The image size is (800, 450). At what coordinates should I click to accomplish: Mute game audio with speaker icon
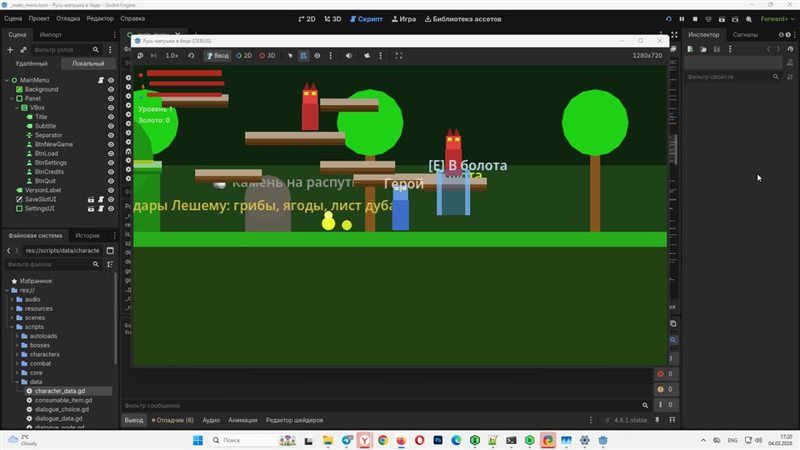pyautogui.click(x=348, y=56)
